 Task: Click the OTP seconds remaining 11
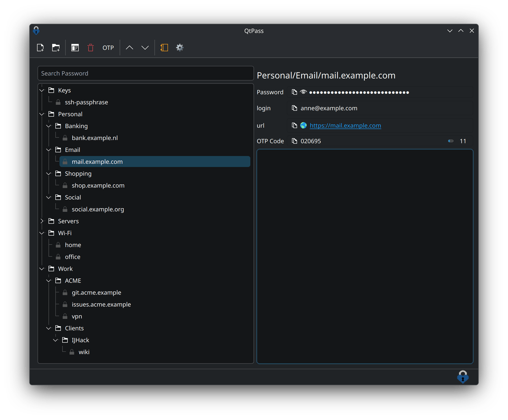click(x=463, y=141)
